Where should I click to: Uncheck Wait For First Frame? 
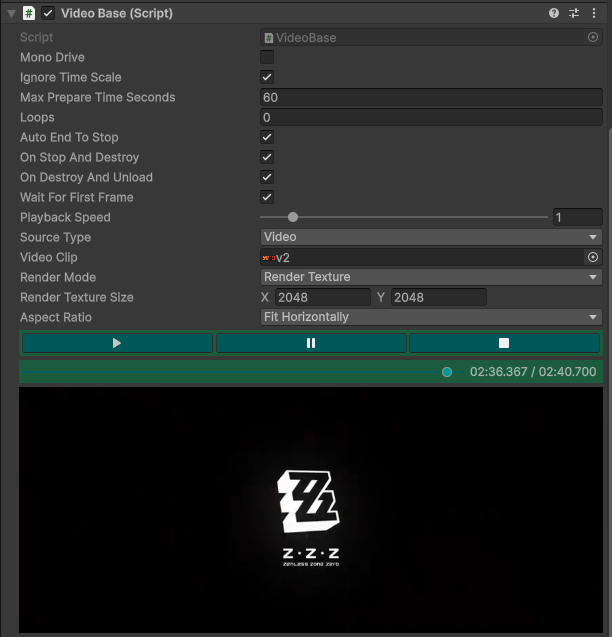tap(267, 197)
